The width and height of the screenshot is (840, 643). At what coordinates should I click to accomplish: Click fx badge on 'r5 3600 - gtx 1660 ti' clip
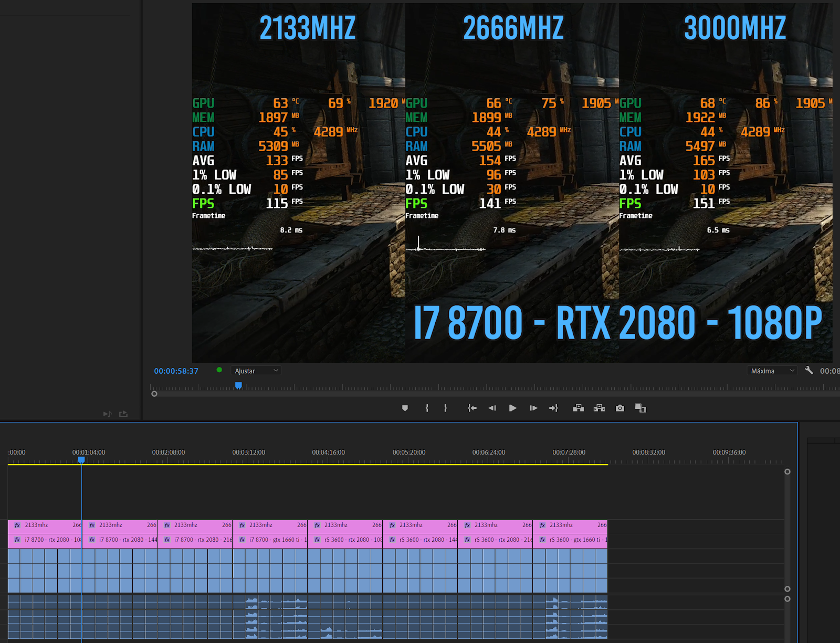click(542, 540)
